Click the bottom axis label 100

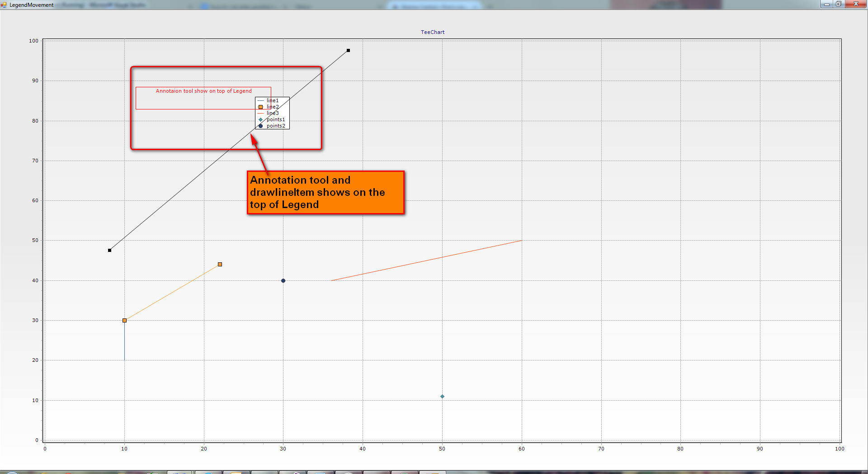(x=840, y=449)
